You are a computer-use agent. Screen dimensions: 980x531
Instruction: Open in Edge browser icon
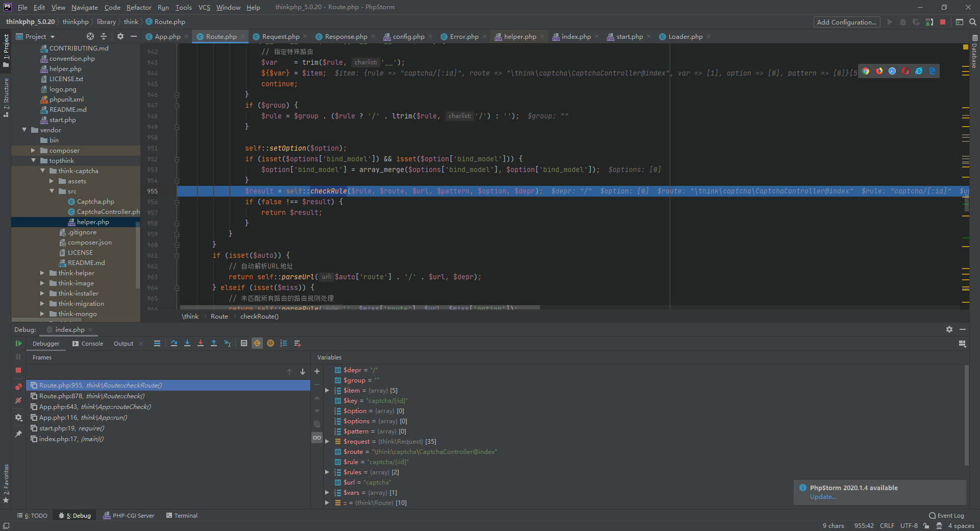(932, 71)
